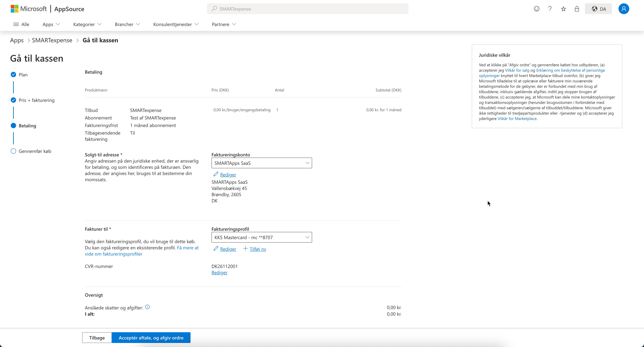Viewport: 644px width, 347px height.
Task: Open the Faktureringsprofil dropdown
Action: 261,237
